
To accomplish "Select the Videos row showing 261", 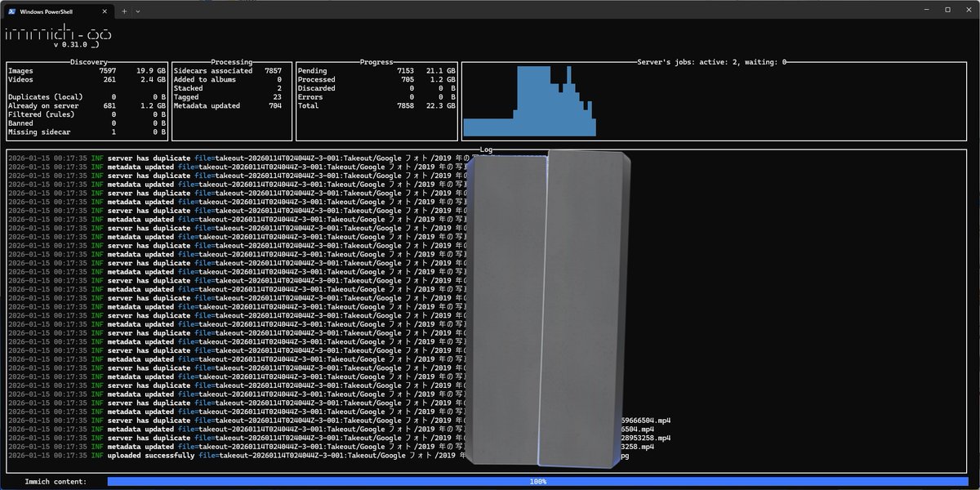I will point(87,79).
